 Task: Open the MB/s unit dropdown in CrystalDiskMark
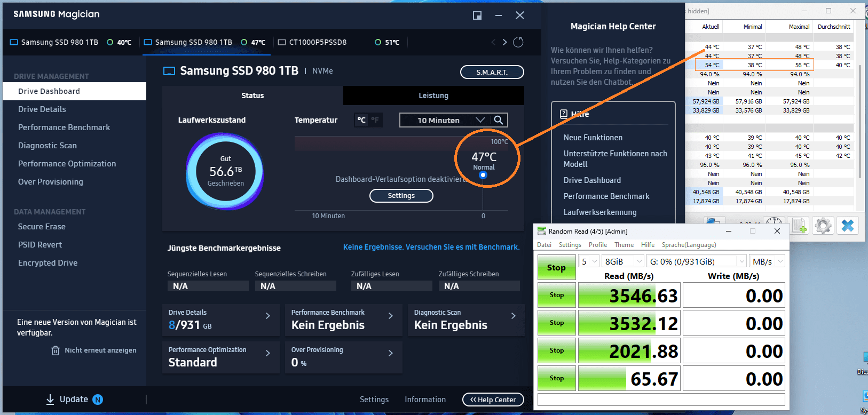(767, 261)
